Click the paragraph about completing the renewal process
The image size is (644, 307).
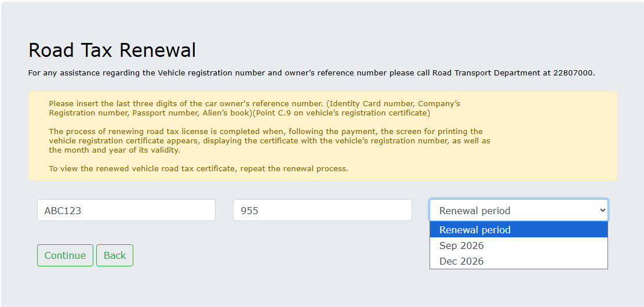coord(270,140)
